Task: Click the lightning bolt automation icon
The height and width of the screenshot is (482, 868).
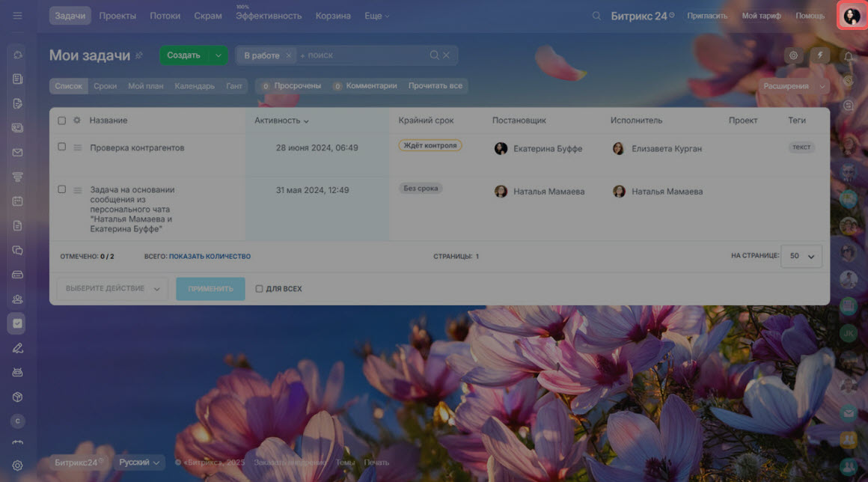Action: [x=820, y=55]
